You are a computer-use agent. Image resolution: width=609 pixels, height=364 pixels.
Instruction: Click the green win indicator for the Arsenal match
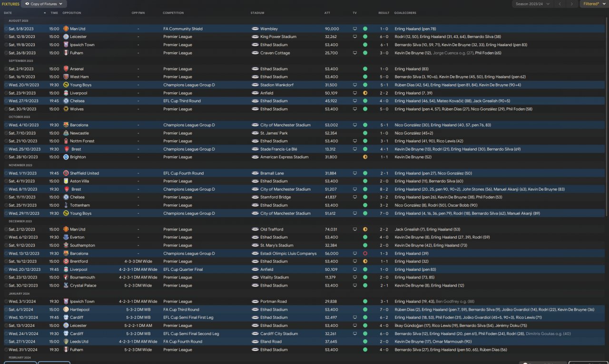(x=365, y=69)
